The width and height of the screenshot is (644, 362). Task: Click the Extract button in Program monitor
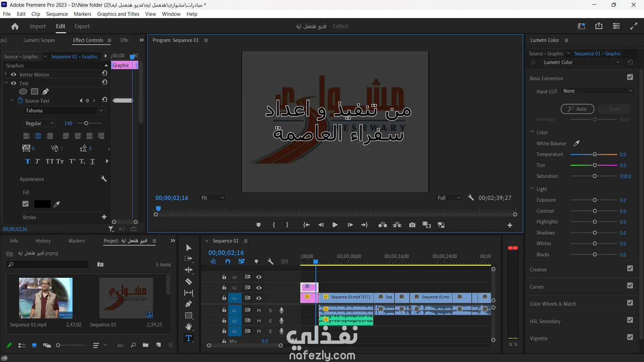[x=397, y=225]
